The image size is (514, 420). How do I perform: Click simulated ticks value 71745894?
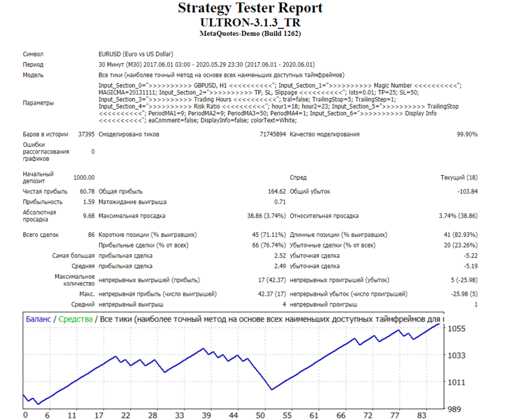click(x=273, y=134)
